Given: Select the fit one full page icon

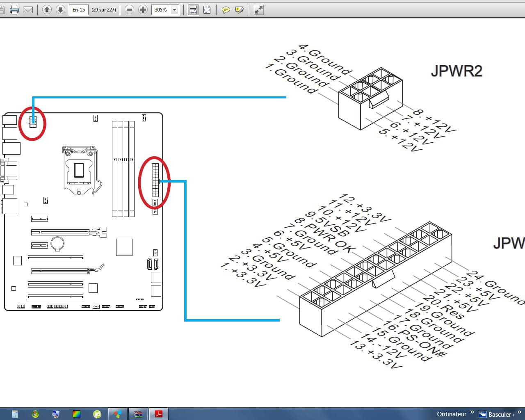Looking at the screenshot, I should [x=207, y=10].
